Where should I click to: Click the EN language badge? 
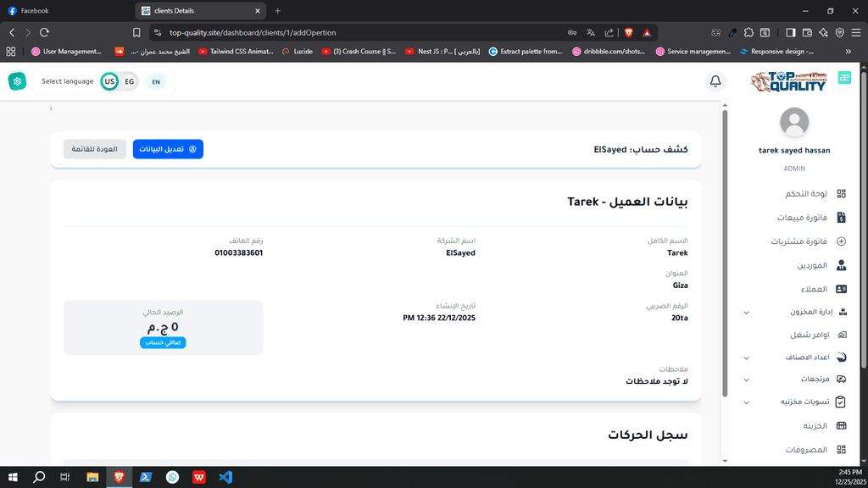[x=156, y=82]
